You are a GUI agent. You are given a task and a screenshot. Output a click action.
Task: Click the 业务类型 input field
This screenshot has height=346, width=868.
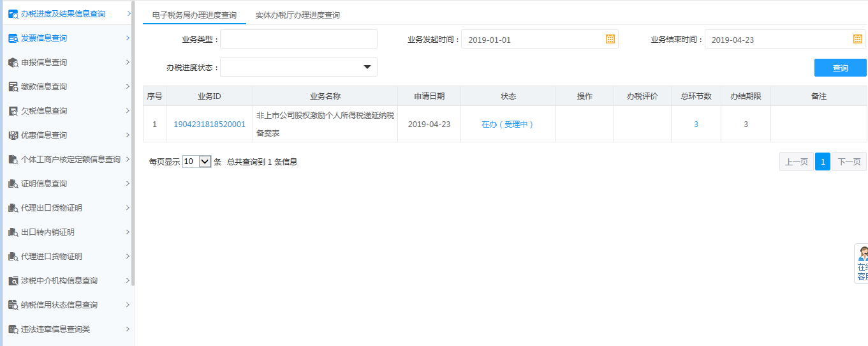coord(298,39)
